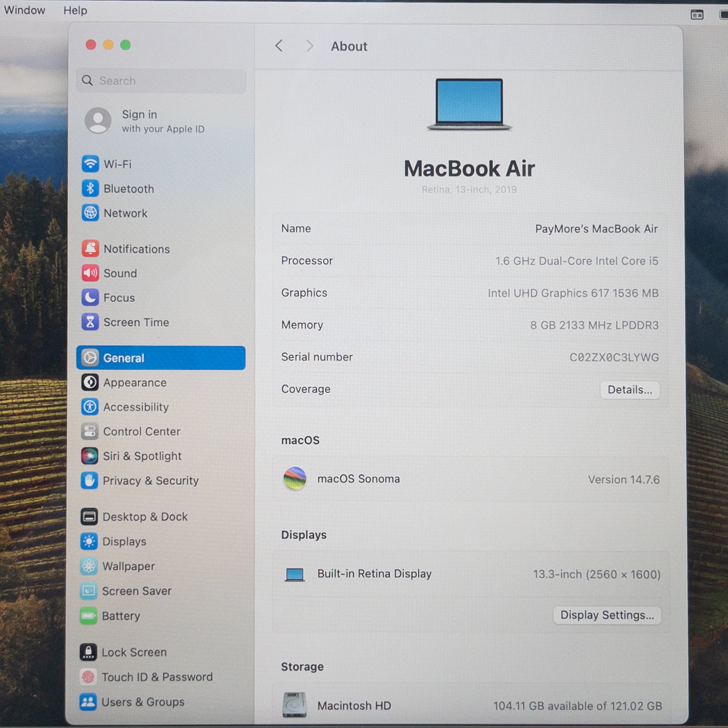Screen dimensions: 728x728
Task: Click the macOS Sonoma label
Action: click(359, 479)
